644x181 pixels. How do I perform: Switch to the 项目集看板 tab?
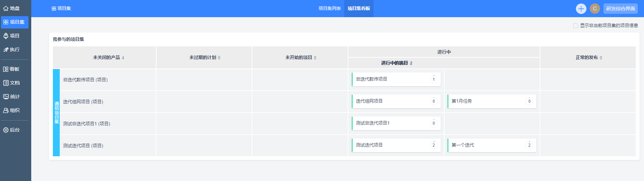coord(359,8)
